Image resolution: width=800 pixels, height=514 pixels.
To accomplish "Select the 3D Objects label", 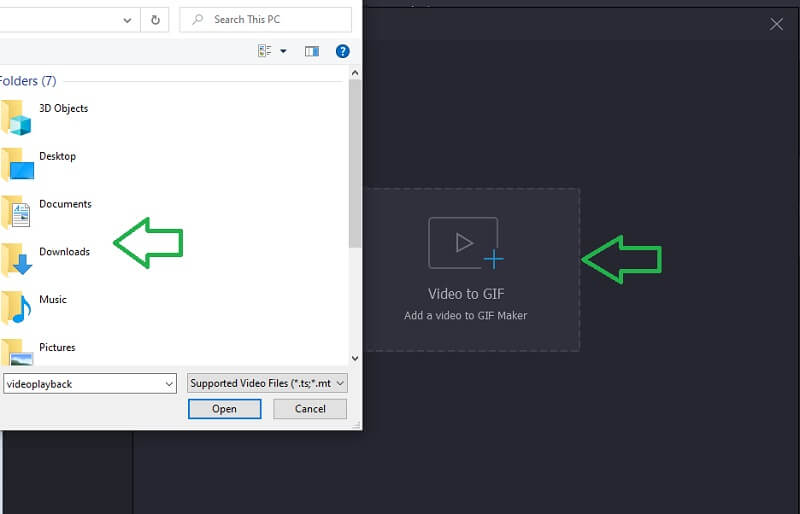I will tap(63, 108).
